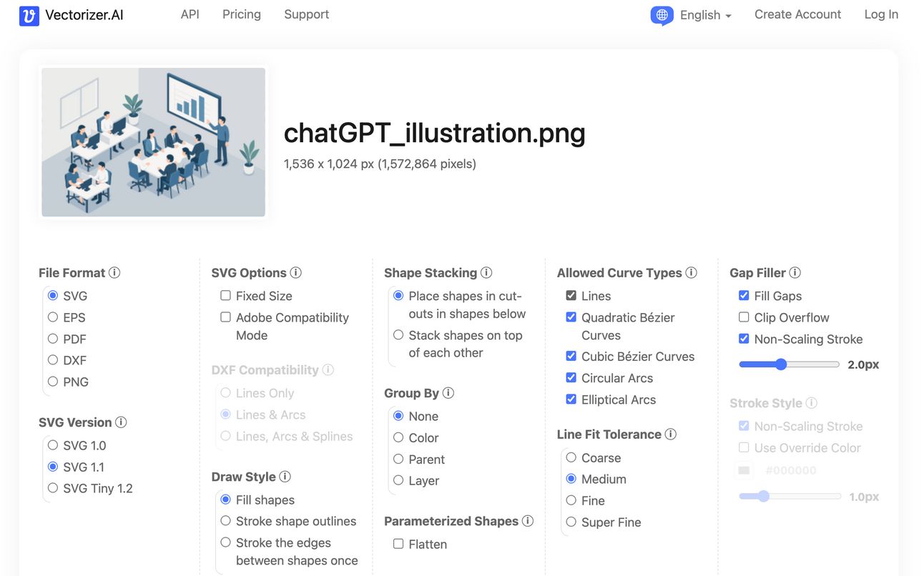Viewport: 924px width, 576px height.
Task: Open the Support page
Action: point(306,14)
